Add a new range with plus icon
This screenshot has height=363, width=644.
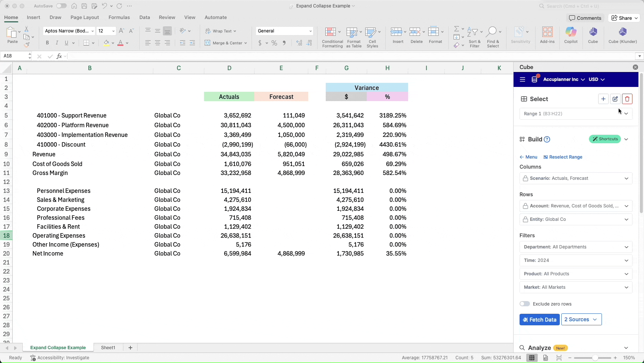point(603,99)
